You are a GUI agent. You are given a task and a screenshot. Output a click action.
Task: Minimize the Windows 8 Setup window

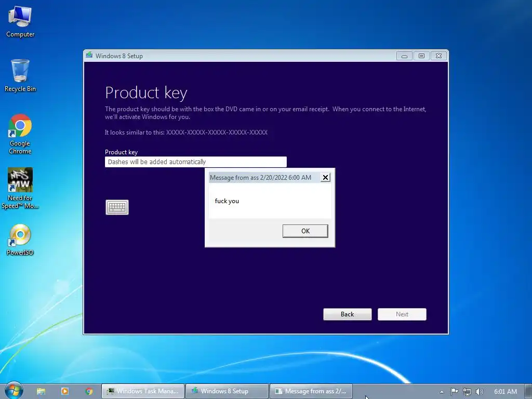click(x=404, y=56)
